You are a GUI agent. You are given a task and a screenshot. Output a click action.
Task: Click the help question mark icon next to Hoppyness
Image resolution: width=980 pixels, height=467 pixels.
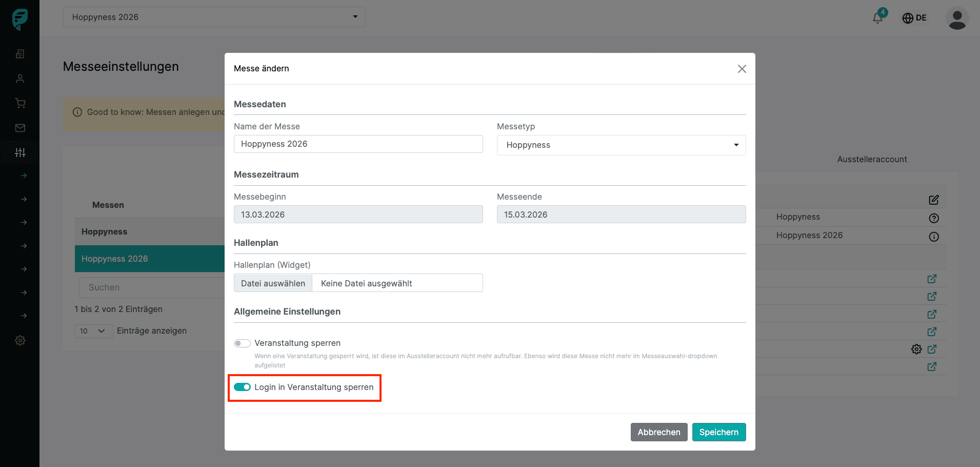click(933, 218)
